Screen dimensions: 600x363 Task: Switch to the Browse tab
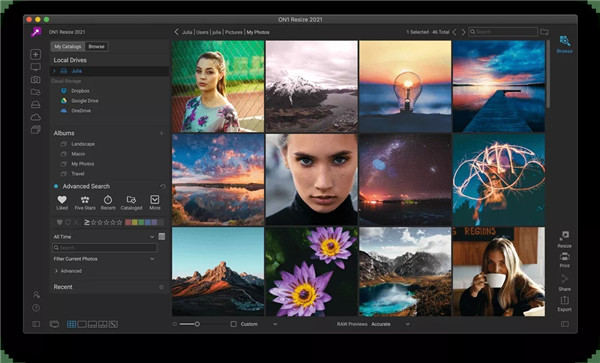96,47
